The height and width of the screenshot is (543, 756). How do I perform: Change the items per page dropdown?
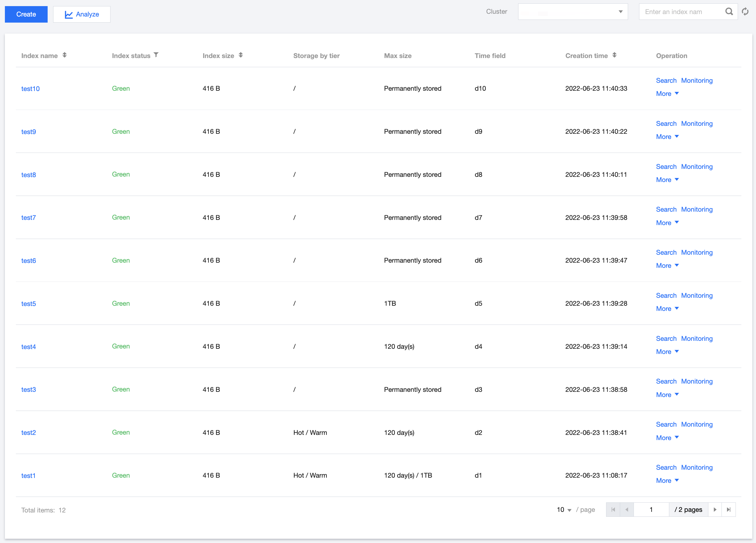[x=564, y=510]
